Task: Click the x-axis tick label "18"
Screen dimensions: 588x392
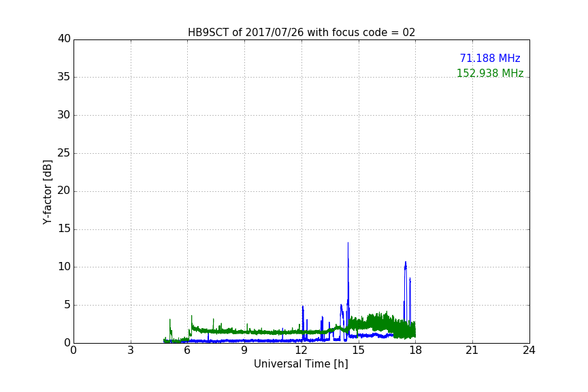Action: pyautogui.click(x=415, y=350)
